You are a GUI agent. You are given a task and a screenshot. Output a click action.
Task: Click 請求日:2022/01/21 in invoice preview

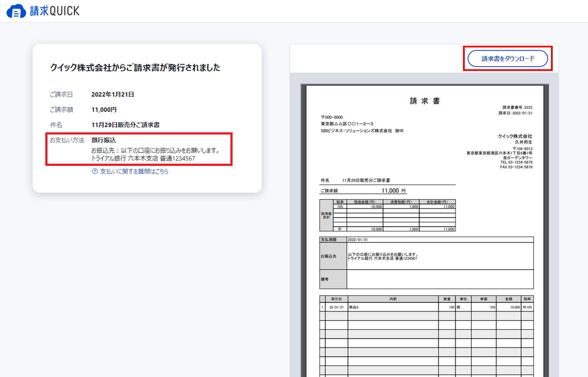coord(516,113)
